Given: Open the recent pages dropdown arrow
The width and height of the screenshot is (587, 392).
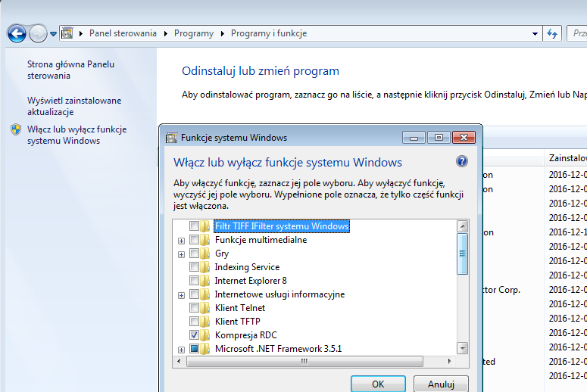Looking at the screenshot, I should click(x=53, y=34).
